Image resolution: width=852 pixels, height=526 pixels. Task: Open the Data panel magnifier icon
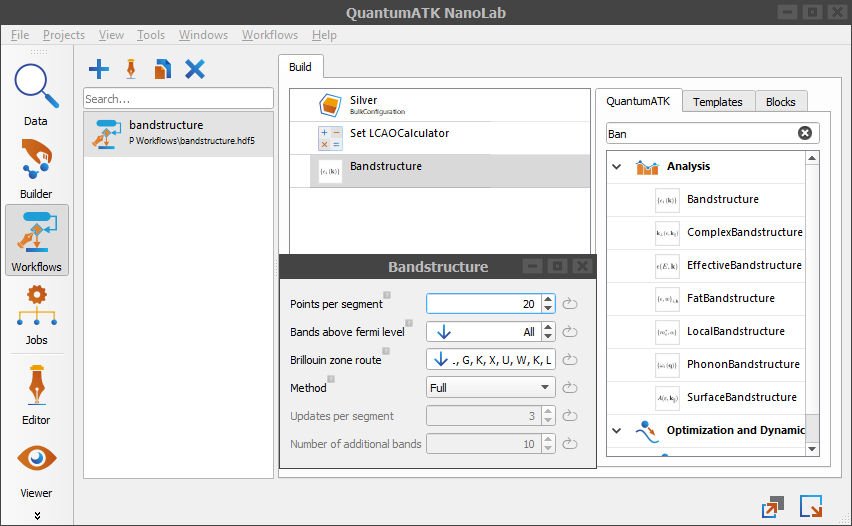click(36, 86)
